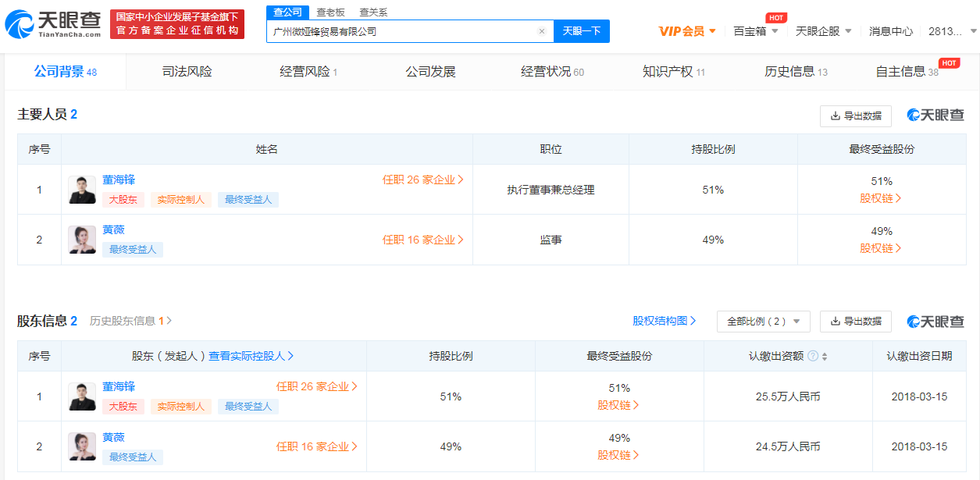Switch to 查老板 search tab
The image size is (980, 480).
330,12
